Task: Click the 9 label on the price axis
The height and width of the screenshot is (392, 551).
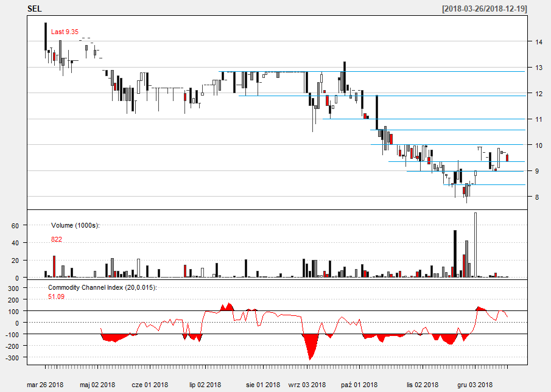Action: pyautogui.click(x=537, y=171)
